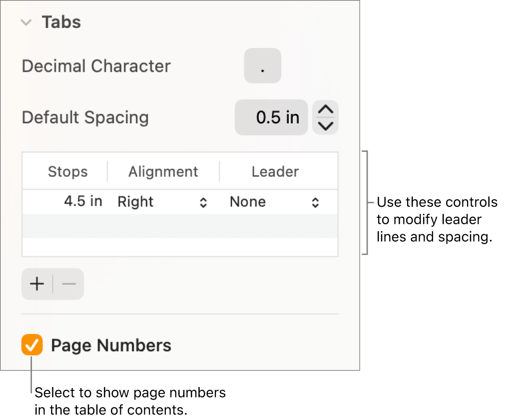The width and height of the screenshot is (508, 420).
Task: Click the up arrow to increase Default Spacing
Action: (325, 110)
